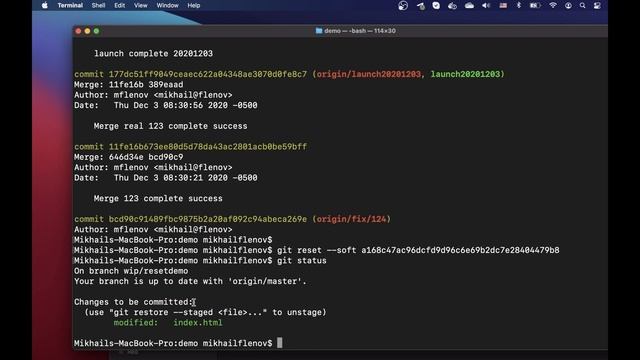This screenshot has height=360, width=640.
Task: Open the Shell menu
Action: tap(98, 5)
